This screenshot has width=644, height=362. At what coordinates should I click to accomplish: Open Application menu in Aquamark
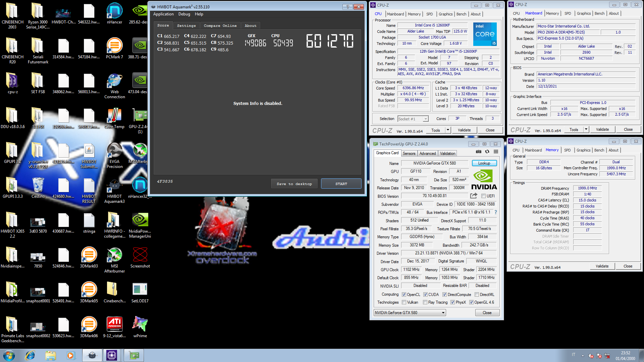[x=163, y=14]
